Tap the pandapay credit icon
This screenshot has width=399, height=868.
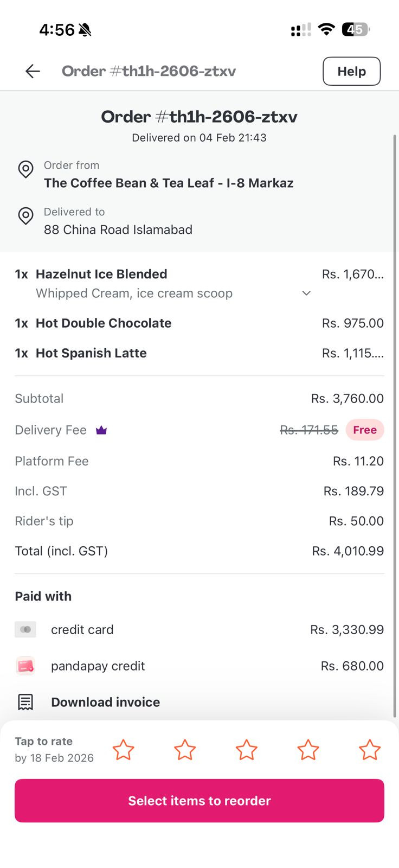25,666
